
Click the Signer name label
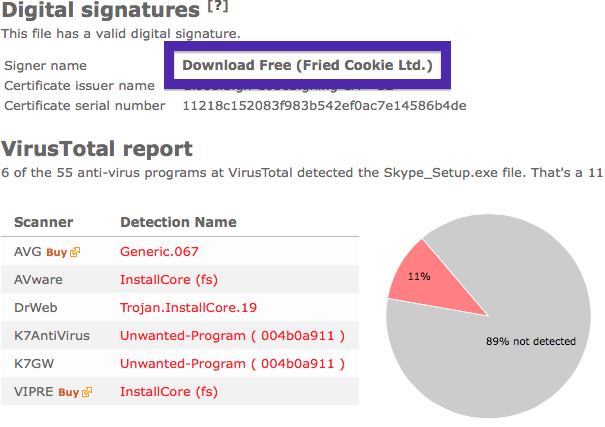coord(46,66)
